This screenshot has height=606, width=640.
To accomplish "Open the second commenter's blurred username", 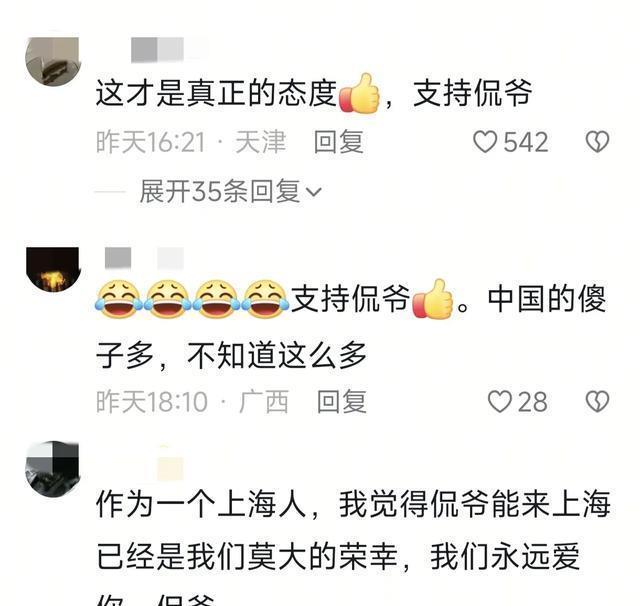I will 144,258.
